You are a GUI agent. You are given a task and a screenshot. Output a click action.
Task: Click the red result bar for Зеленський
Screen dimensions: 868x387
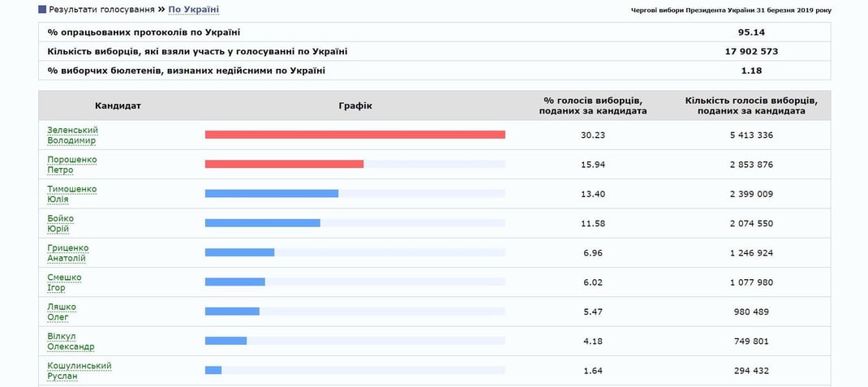(x=355, y=135)
